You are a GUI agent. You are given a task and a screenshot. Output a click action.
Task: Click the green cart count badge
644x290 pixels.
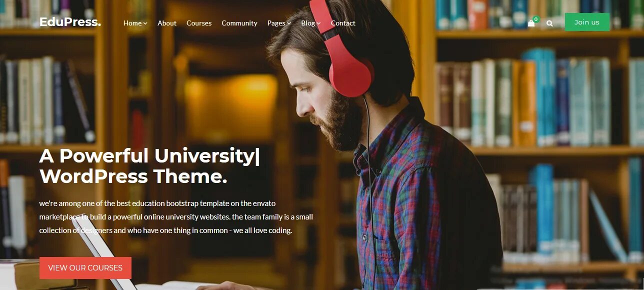536,19
